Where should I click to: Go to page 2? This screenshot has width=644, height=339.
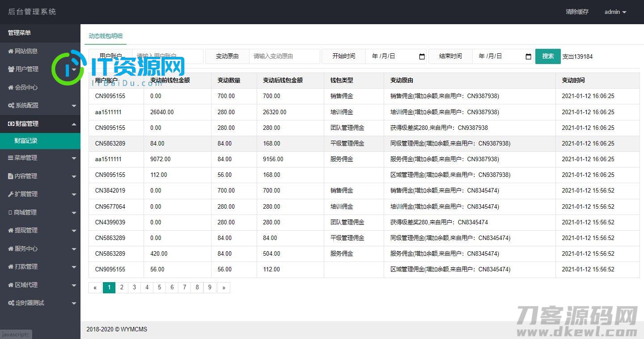pyautogui.click(x=122, y=288)
